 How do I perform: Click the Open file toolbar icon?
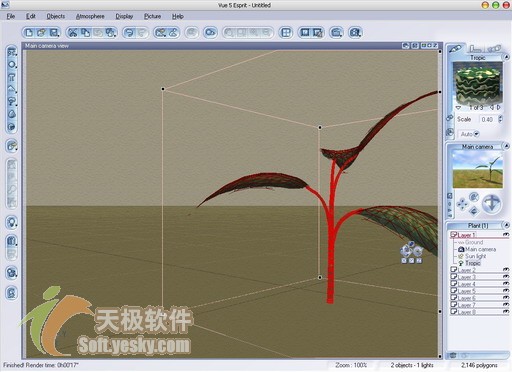point(41,32)
